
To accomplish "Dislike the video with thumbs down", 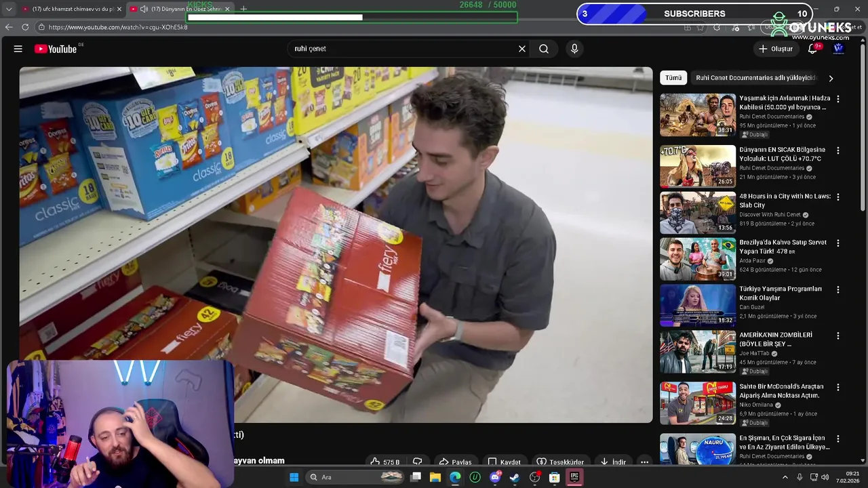I will pyautogui.click(x=418, y=462).
